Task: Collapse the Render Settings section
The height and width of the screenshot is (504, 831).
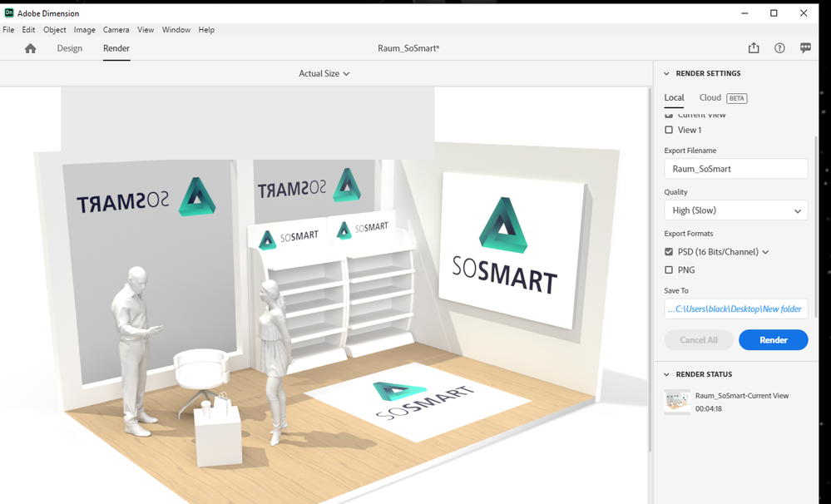Action: click(x=666, y=74)
